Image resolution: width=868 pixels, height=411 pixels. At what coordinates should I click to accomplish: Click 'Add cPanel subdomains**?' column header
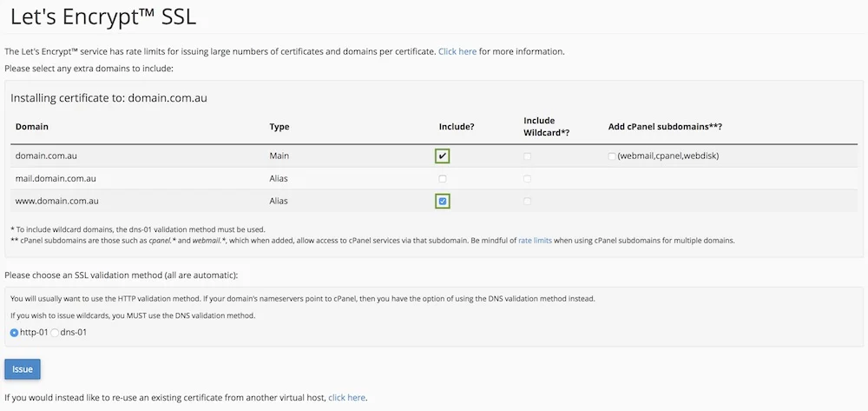pyautogui.click(x=666, y=127)
